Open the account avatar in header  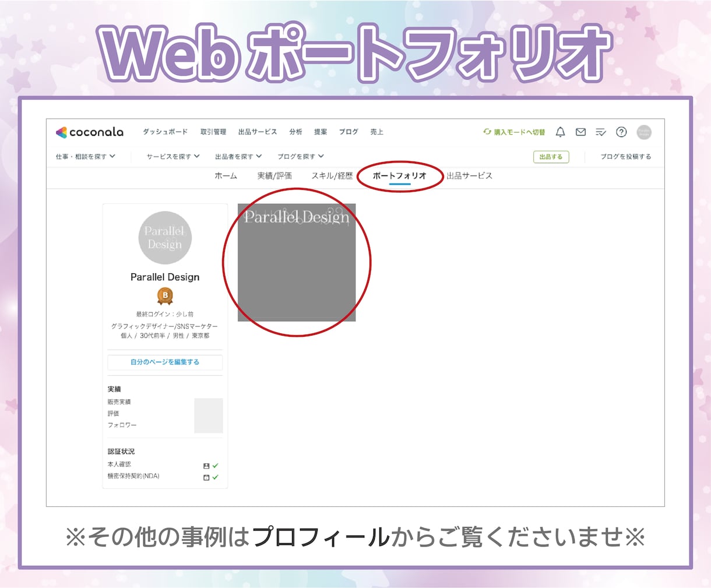coord(644,132)
